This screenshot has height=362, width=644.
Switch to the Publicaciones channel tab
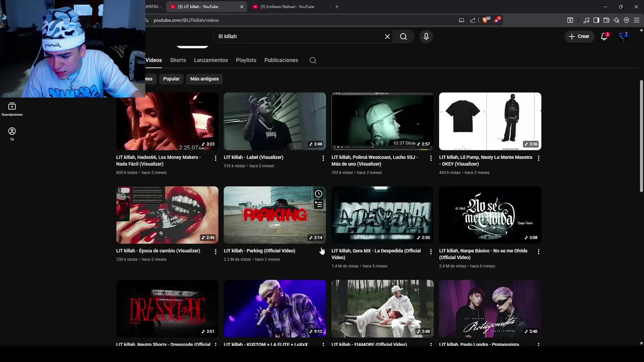[x=281, y=60]
